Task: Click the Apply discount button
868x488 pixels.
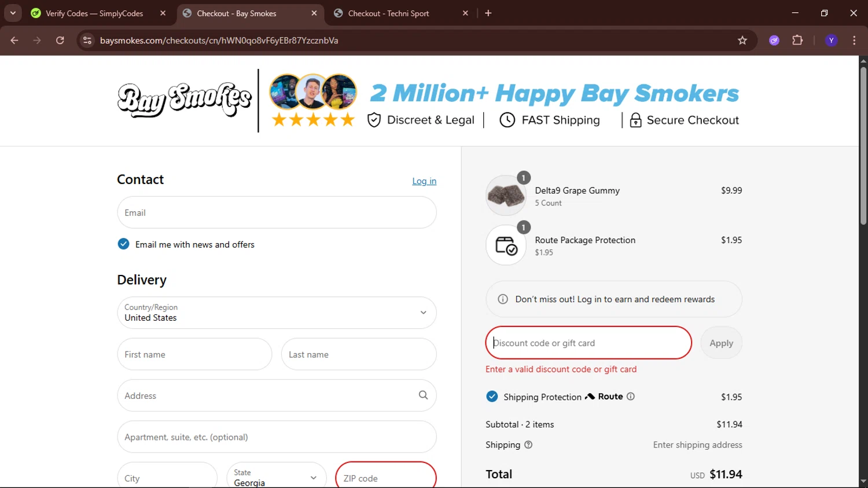Action: point(721,343)
